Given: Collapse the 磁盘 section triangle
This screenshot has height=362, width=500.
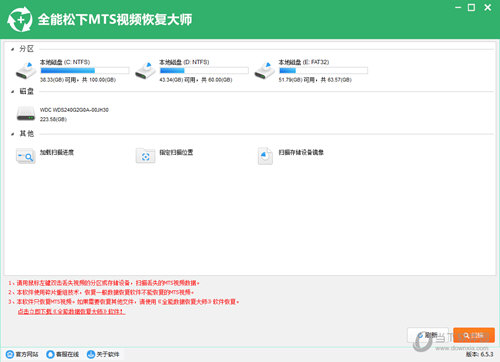Looking at the screenshot, I should coord(12,92).
